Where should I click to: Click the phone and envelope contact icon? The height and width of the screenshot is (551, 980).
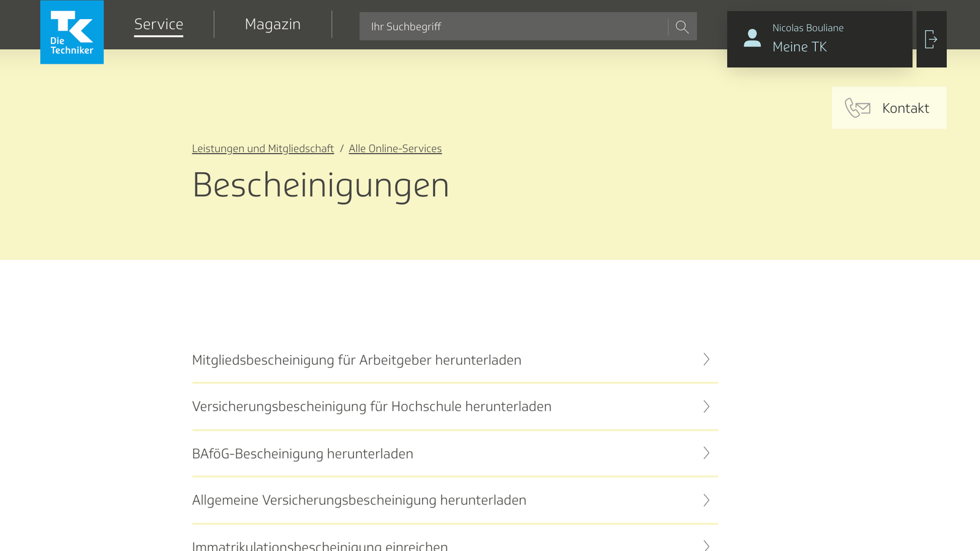click(858, 108)
